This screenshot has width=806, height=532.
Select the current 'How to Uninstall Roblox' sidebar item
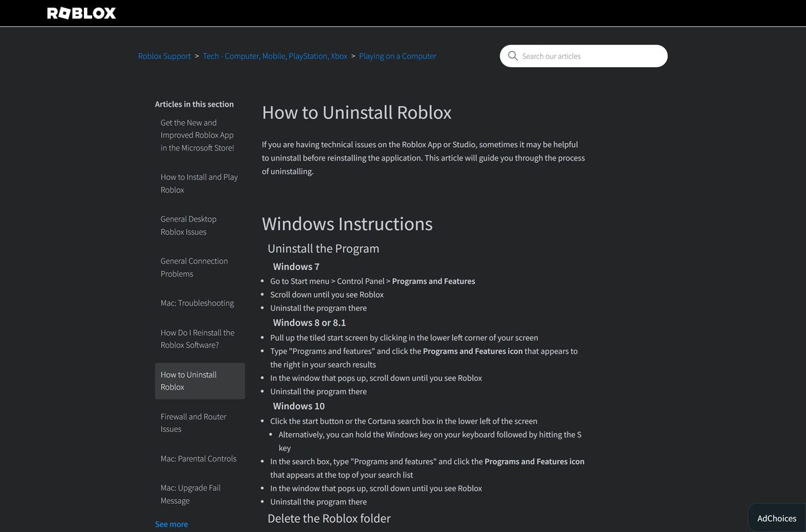200,381
